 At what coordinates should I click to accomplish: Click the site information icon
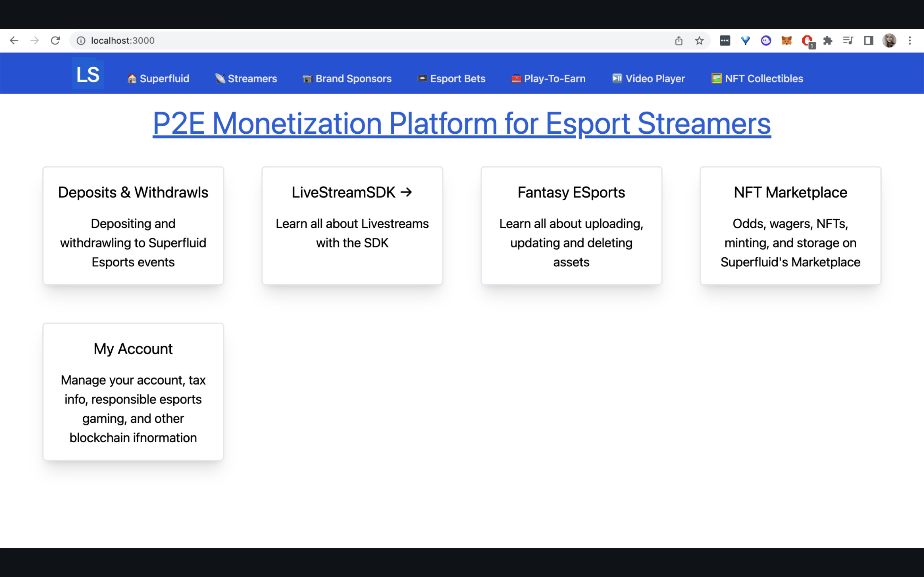(81, 40)
